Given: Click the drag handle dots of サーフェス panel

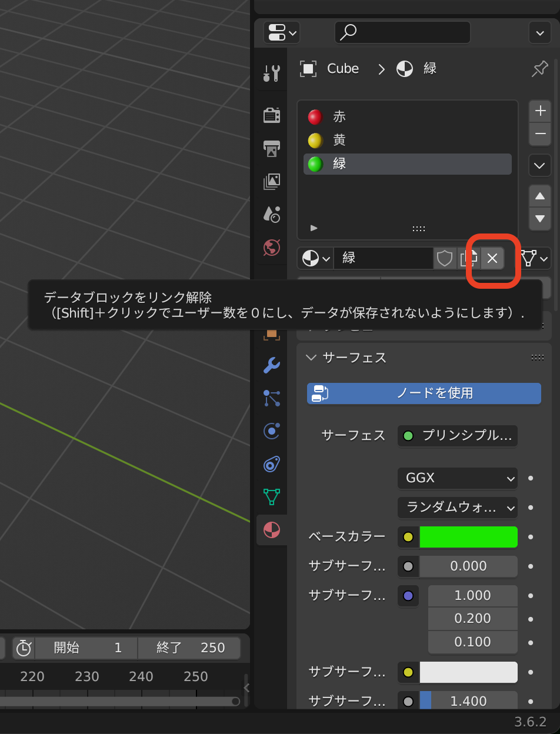Looking at the screenshot, I should pos(537,357).
